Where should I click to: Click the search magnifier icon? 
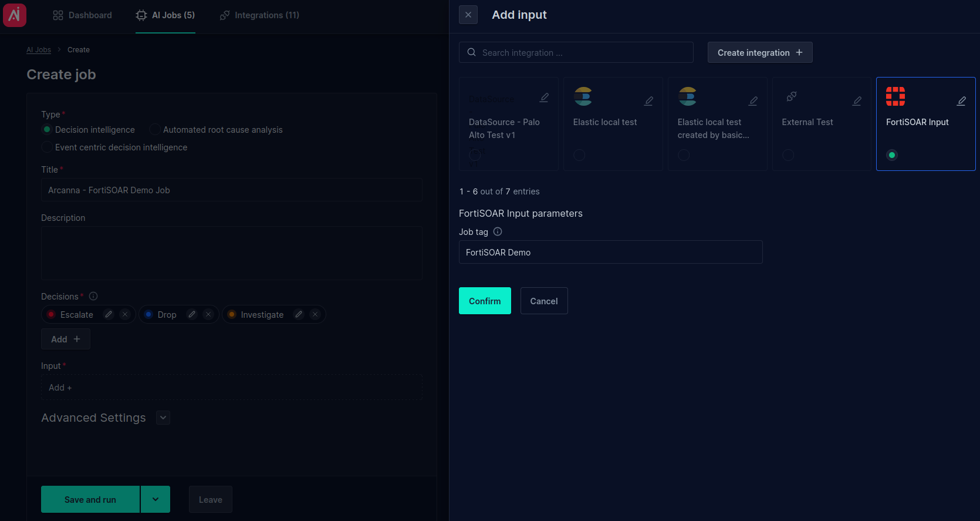pos(471,52)
